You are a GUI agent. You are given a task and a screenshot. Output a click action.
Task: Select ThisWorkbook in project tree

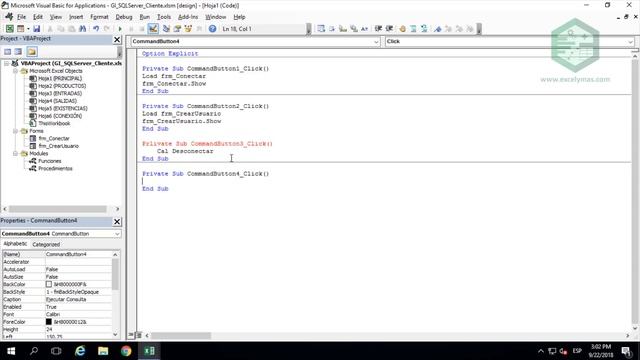(54, 123)
